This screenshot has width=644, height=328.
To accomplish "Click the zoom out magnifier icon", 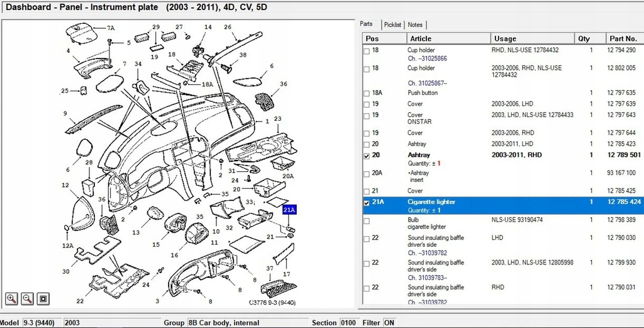I will pyautogui.click(x=27, y=299).
